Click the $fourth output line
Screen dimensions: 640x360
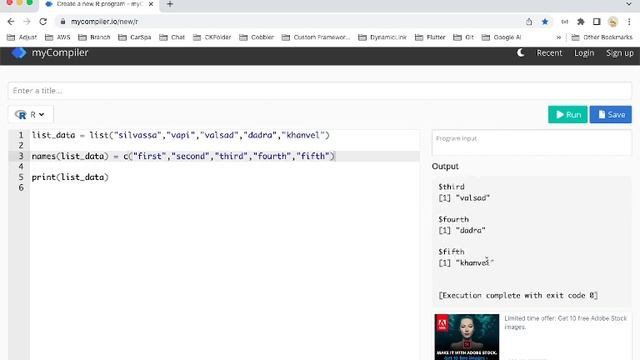coord(453,219)
